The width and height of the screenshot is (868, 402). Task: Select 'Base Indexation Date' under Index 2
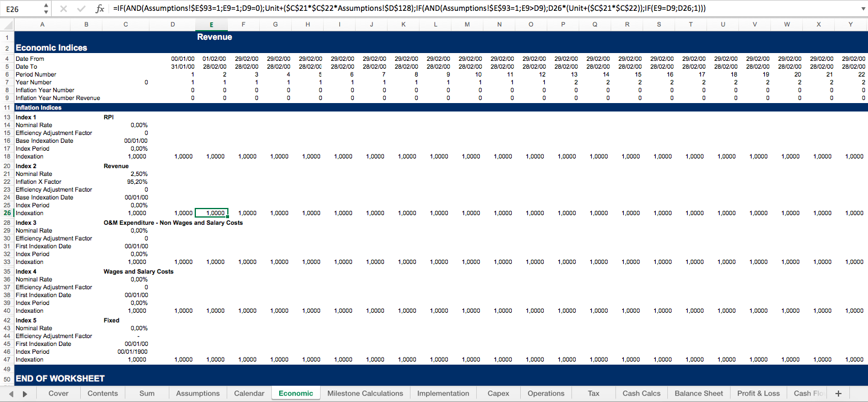click(x=45, y=197)
